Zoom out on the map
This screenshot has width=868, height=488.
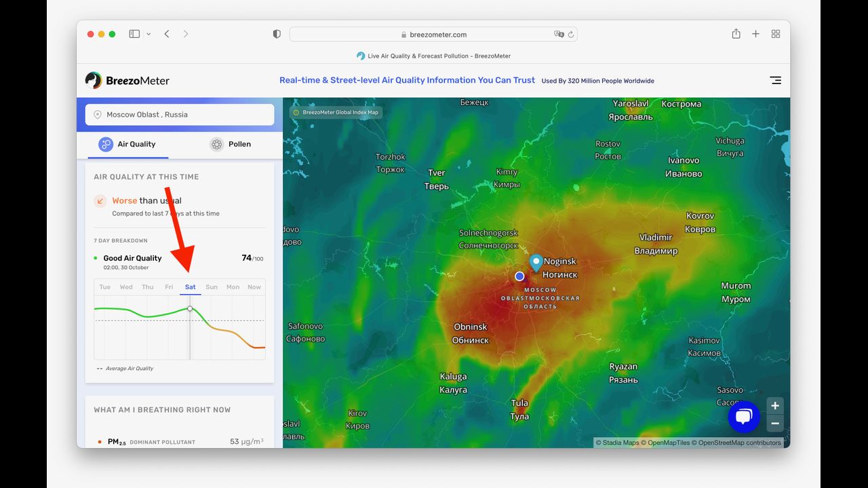(775, 424)
